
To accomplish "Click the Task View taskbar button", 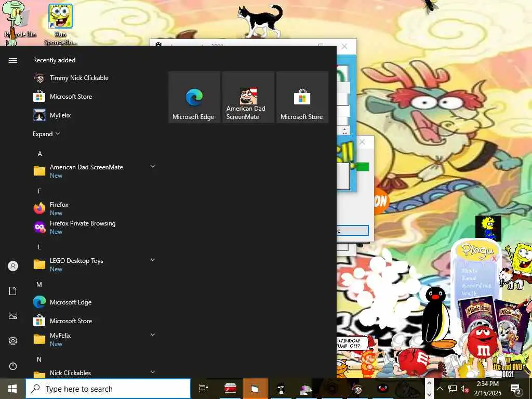I will point(204,389).
